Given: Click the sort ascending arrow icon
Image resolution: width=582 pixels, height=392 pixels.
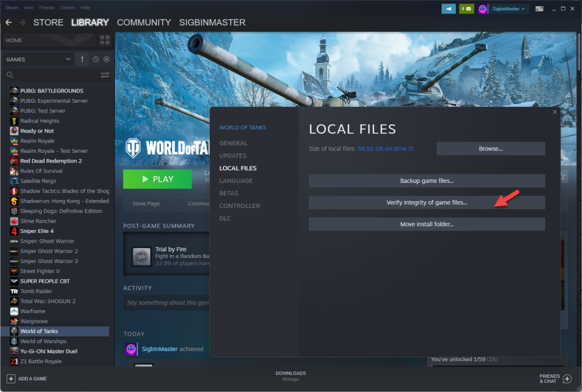Looking at the screenshot, I should [x=82, y=59].
